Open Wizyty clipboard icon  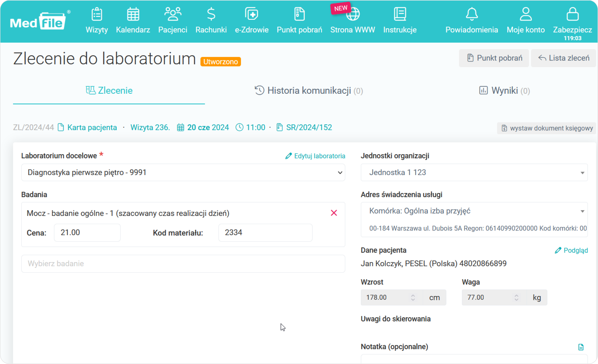(97, 14)
